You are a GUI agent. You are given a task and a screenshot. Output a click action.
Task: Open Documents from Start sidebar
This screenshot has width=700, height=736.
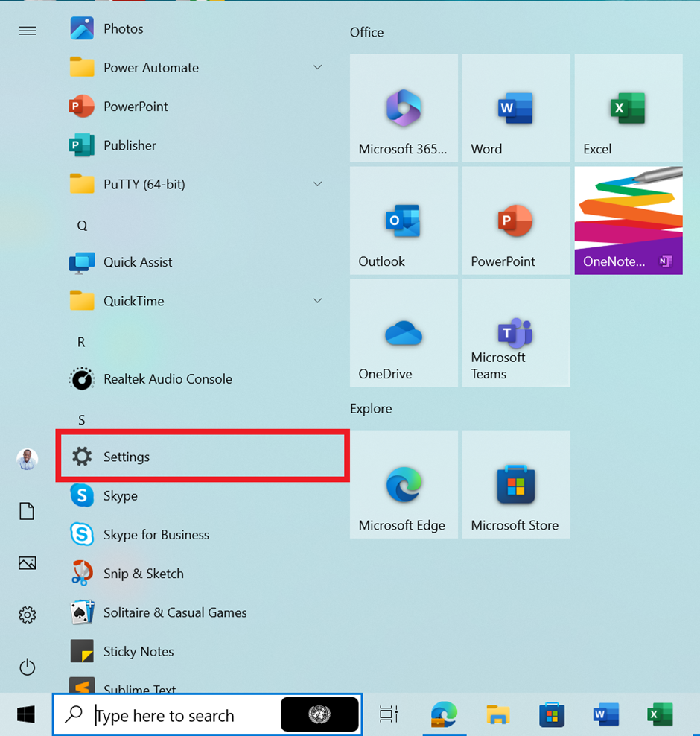(x=27, y=511)
